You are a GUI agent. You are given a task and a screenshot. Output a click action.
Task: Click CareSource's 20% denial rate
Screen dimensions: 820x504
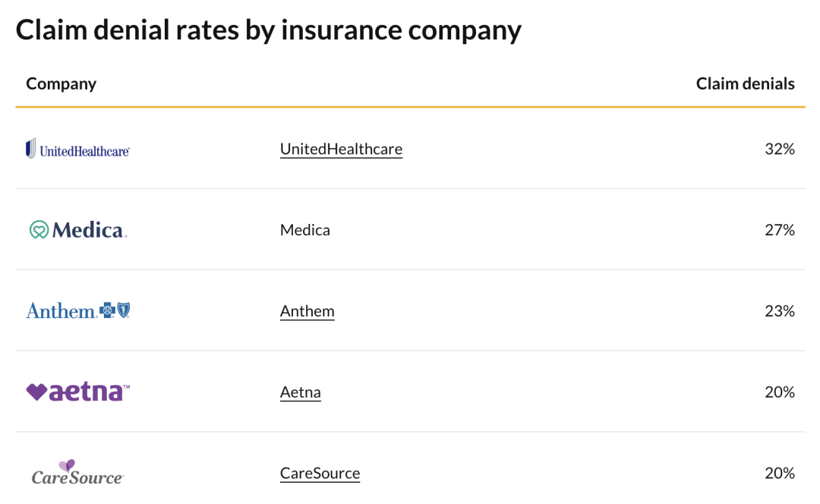779,474
